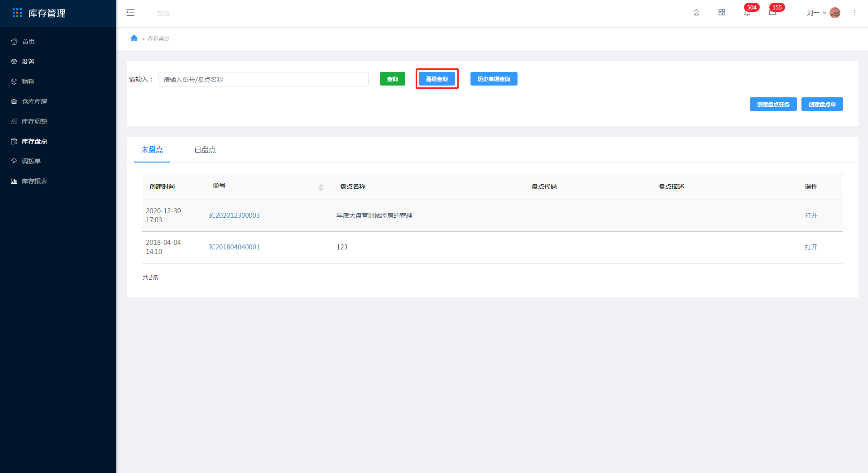Click the 高级查询 button
Screen dimensions: 868x473
tap(437, 79)
